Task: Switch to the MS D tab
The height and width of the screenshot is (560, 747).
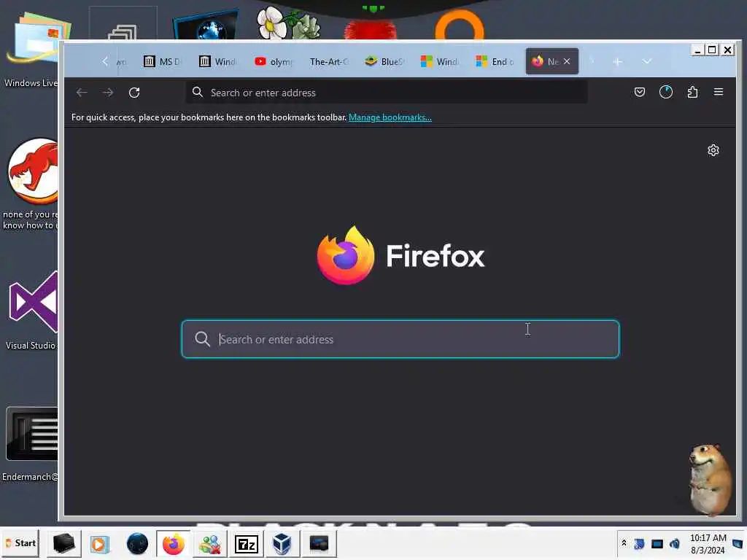Action: (162, 61)
